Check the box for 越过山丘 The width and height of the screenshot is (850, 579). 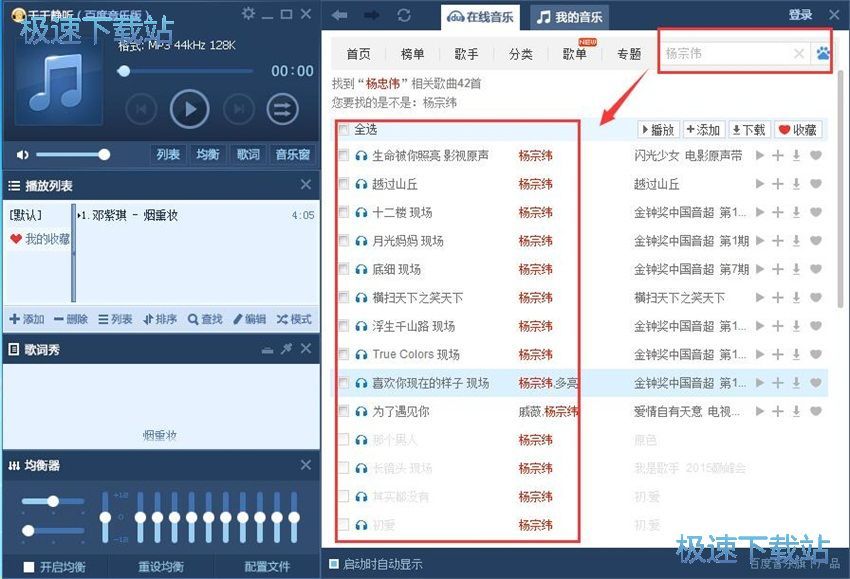tap(343, 184)
